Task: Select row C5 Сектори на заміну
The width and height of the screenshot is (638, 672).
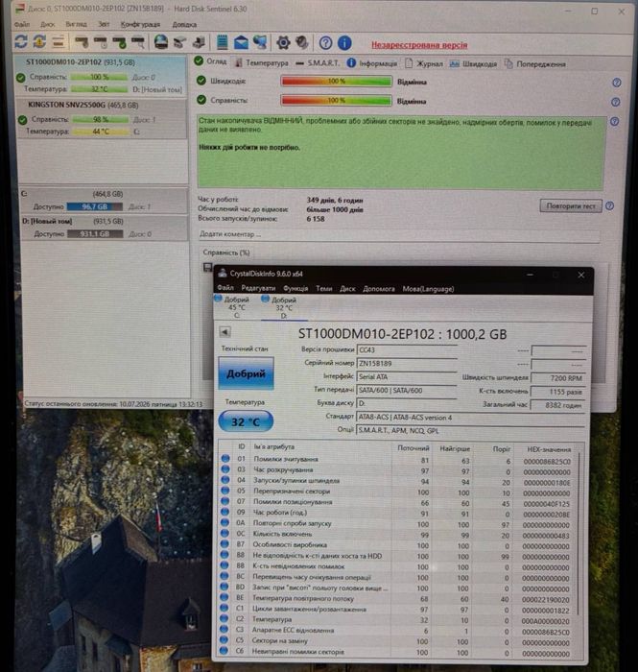Action: pyautogui.click(x=398, y=641)
